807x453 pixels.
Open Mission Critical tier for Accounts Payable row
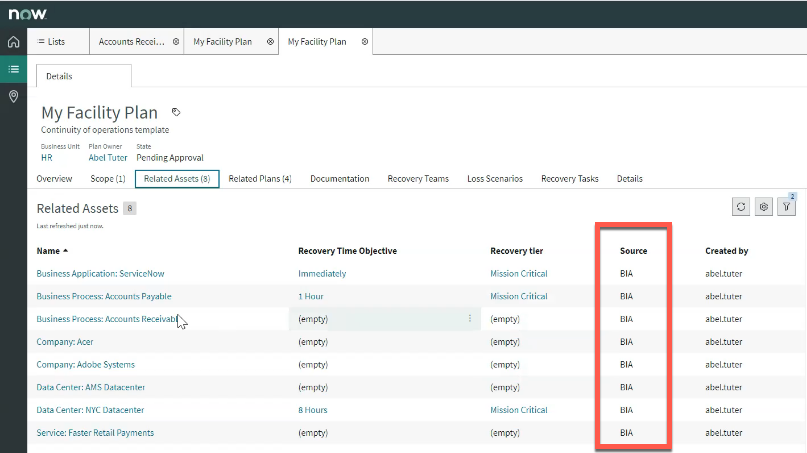click(x=519, y=296)
